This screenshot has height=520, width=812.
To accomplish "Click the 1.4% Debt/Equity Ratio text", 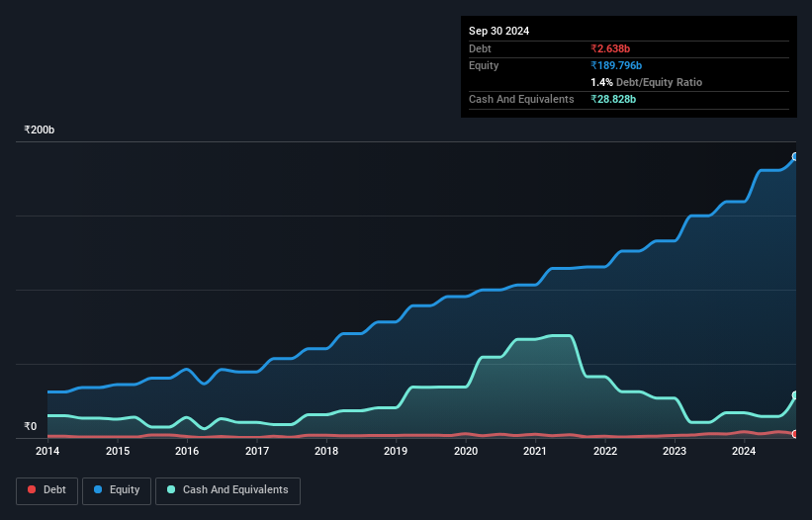I will coord(646,82).
